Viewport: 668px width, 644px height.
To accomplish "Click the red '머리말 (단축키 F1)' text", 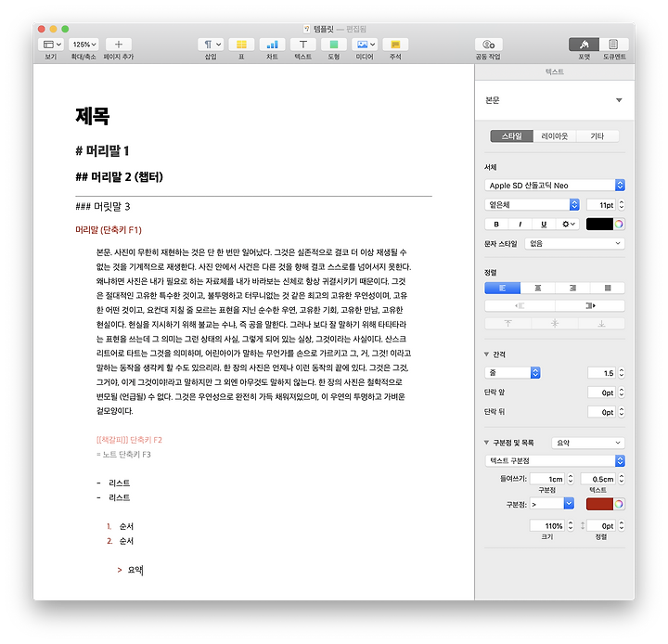I will pos(109,230).
